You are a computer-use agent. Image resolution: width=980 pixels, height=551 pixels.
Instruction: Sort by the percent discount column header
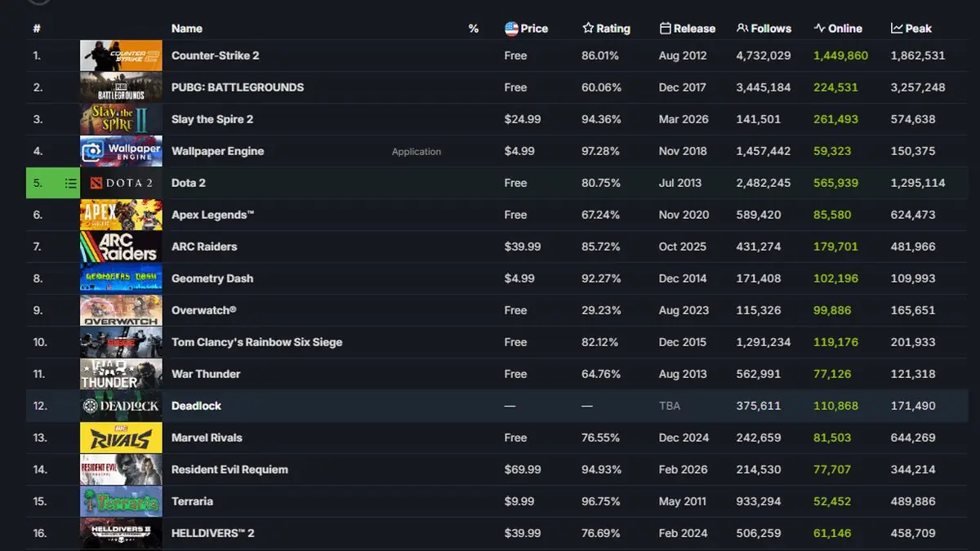pos(474,29)
